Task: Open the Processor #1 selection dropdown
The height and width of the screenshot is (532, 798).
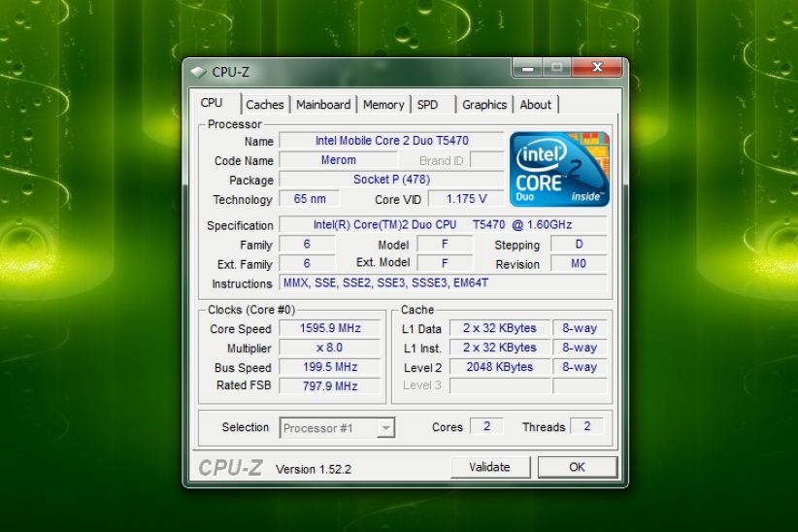Action: coord(338,428)
